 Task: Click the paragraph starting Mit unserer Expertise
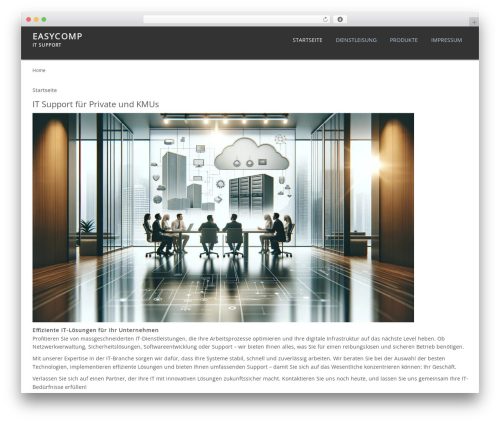point(244,363)
